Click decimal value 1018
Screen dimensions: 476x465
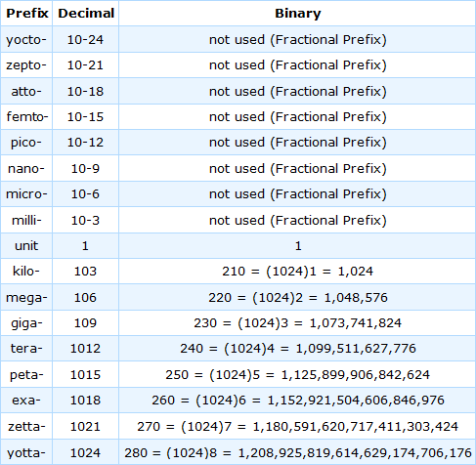tap(86, 401)
